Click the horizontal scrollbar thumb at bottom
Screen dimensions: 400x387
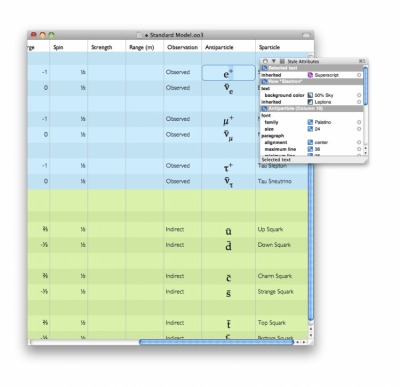tap(216, 342)
